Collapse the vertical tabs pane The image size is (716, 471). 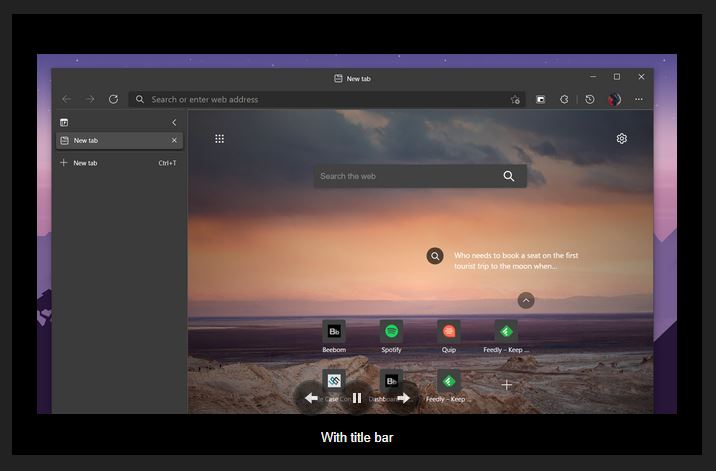174,122
